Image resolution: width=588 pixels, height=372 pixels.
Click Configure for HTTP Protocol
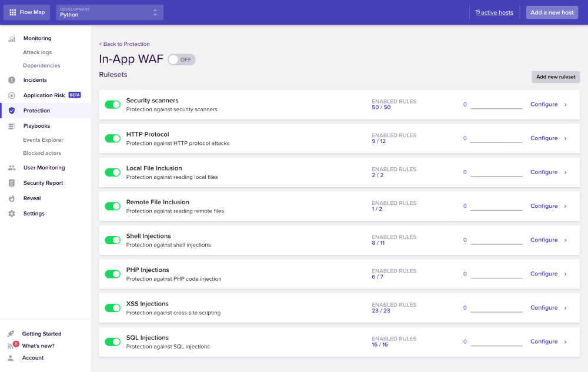(544, 138)
